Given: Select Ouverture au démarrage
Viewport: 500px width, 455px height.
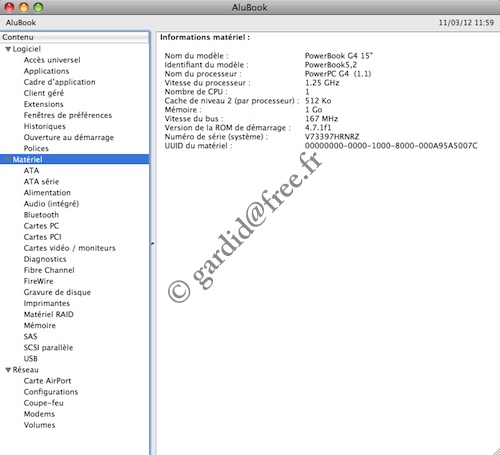Looking at the screenshot, I should (x=69, y=137).
